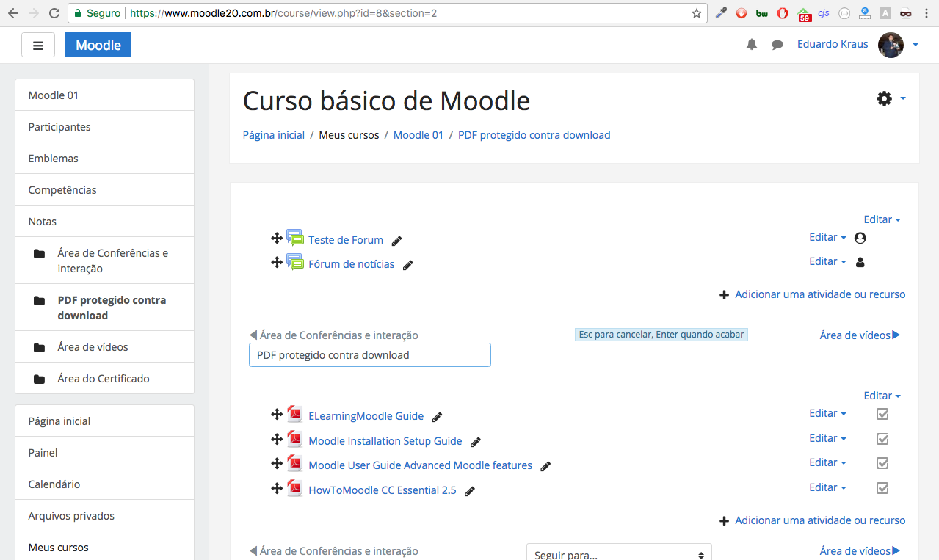The image size is (939, 560).
Task: Click PDF icon of Moodle Installation Setup Guide
Action: [295, 439]
